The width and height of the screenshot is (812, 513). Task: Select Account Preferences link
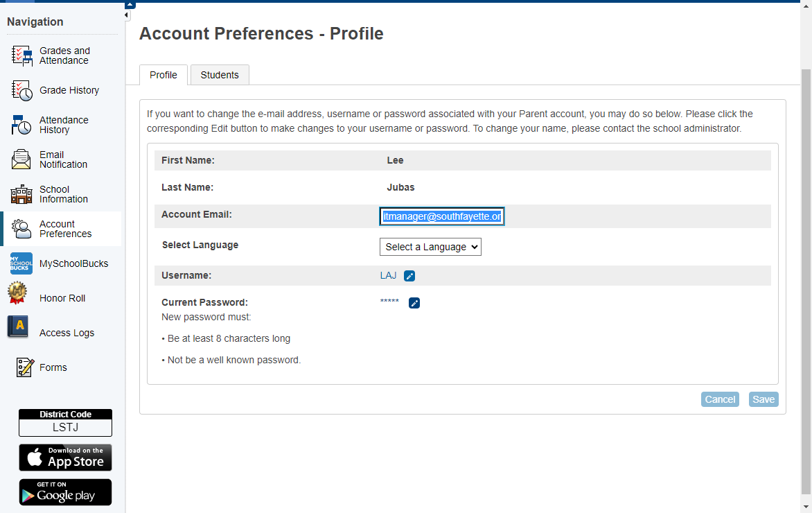point(65,229)
